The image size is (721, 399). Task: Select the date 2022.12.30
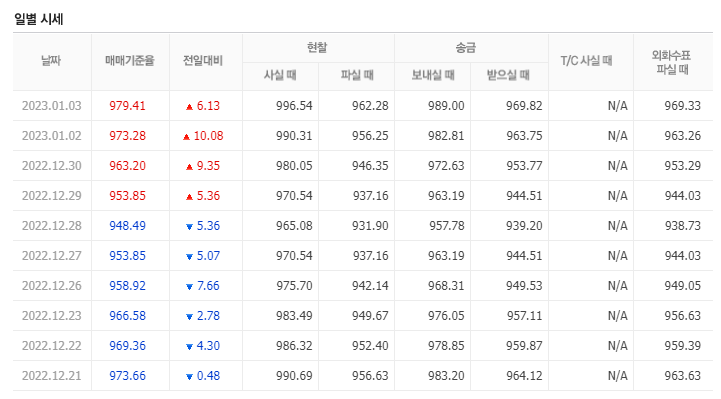click(x=52, y=165)
